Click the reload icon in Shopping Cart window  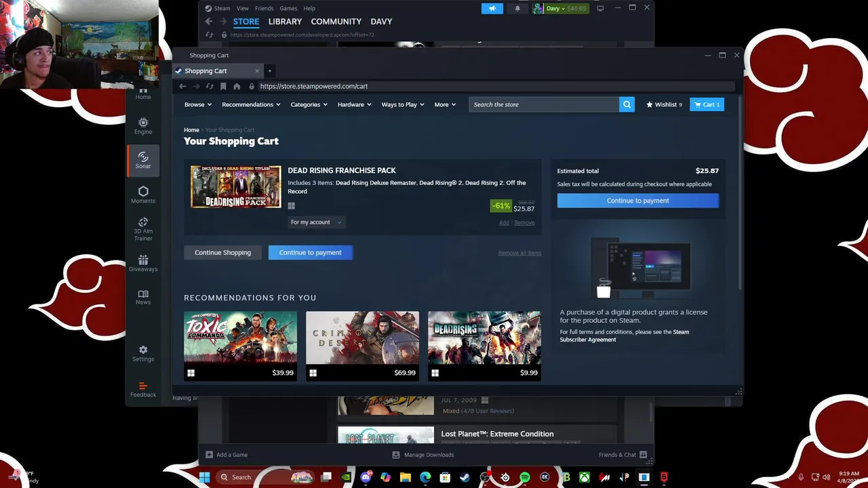click(x=210, y=86)
